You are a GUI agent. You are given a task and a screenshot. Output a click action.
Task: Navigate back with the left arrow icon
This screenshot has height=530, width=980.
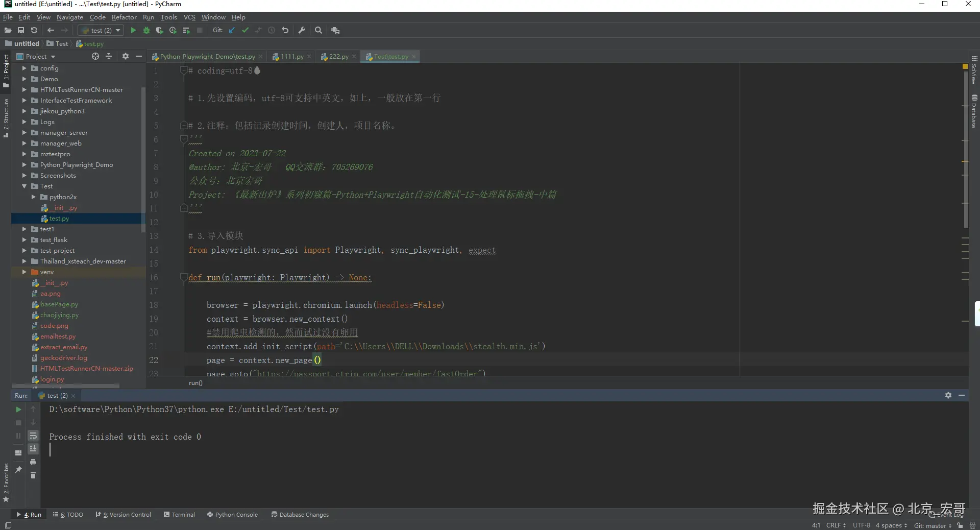point(51,31)
